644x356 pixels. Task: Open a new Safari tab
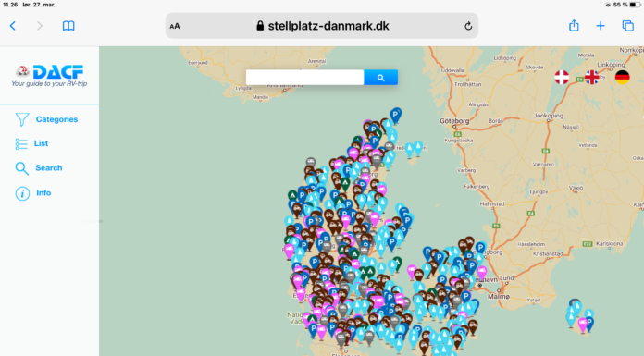tap(601, 26)
